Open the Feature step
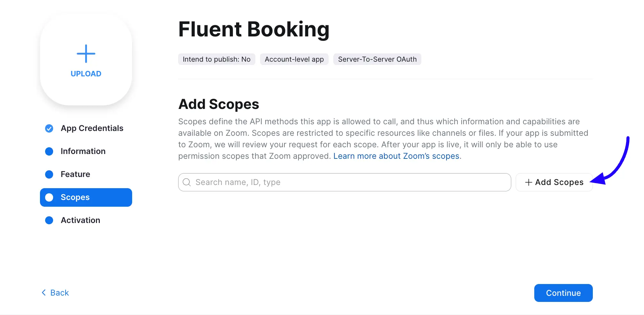The width and height of the screenshot is (644, 315). pos(75,174)
